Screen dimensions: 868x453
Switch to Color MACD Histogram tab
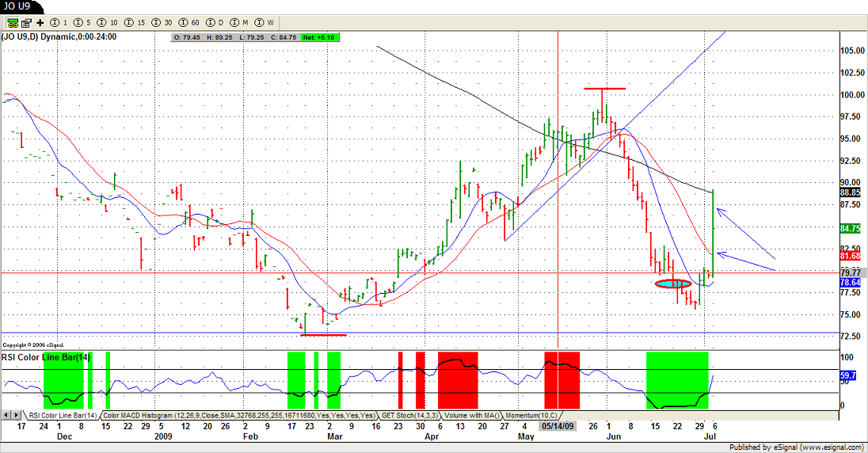tap(238, 415)
